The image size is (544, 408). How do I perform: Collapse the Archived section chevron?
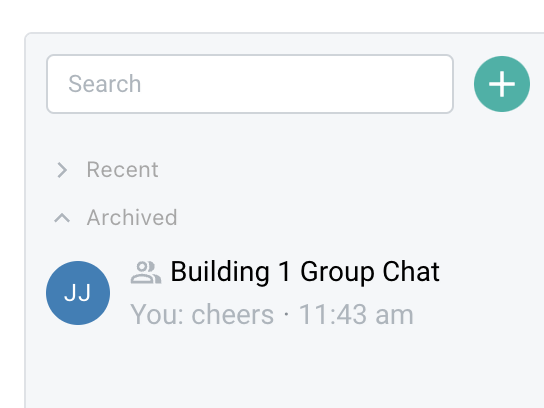pos(62,218)
